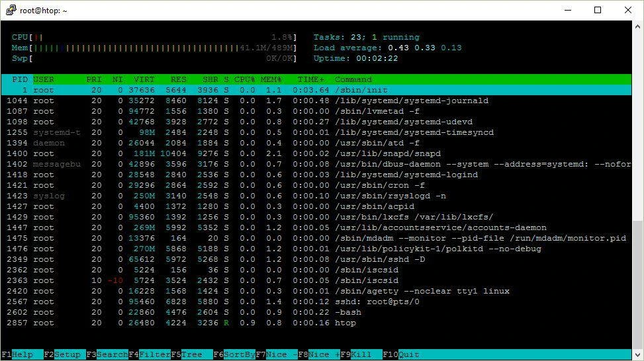Select the iscsid row with PID 2363
Image resolution: width=644 pixels, height=361 pixels.
coord(316,281)
